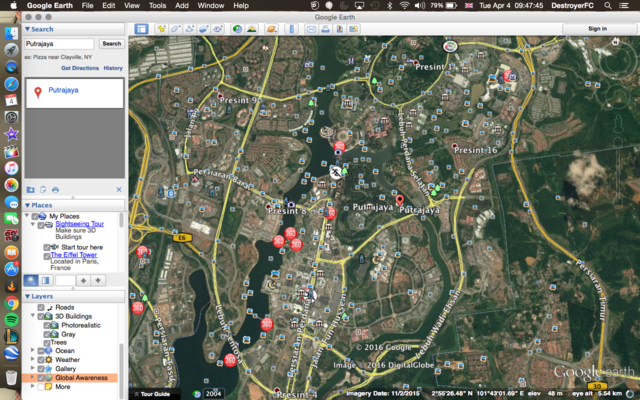This screenshot has height=400, width=640.
Task: Open the Sightseeing Tour link
Action: [80, 224]
